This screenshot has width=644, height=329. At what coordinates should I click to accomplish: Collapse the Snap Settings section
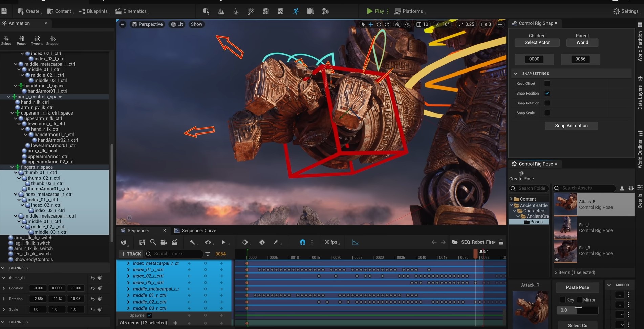click(516, 73)
